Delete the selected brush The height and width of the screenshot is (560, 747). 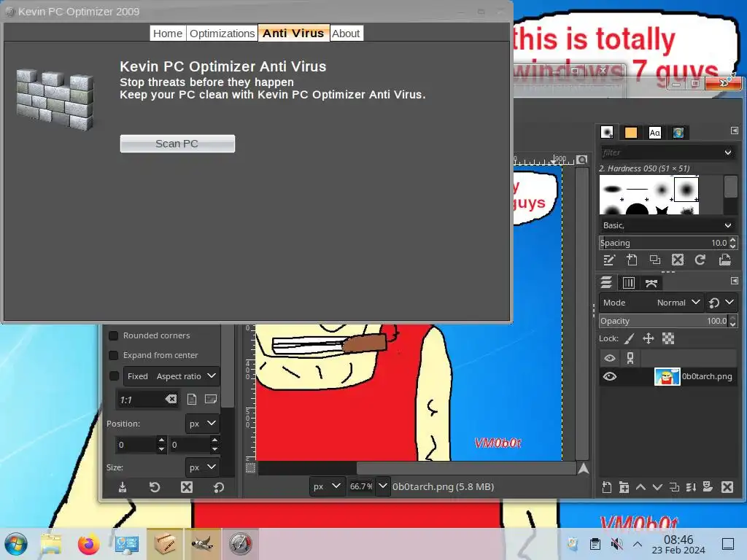[678, 260]
